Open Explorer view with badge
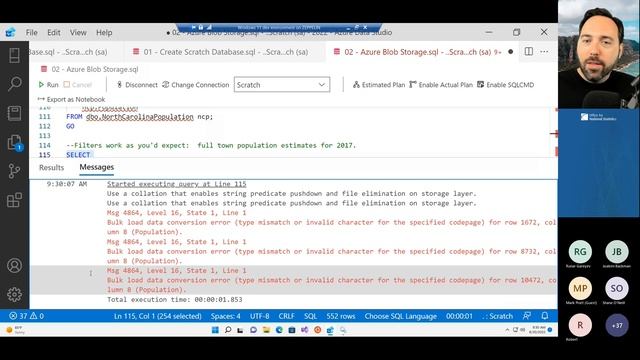 click(15, 143)
